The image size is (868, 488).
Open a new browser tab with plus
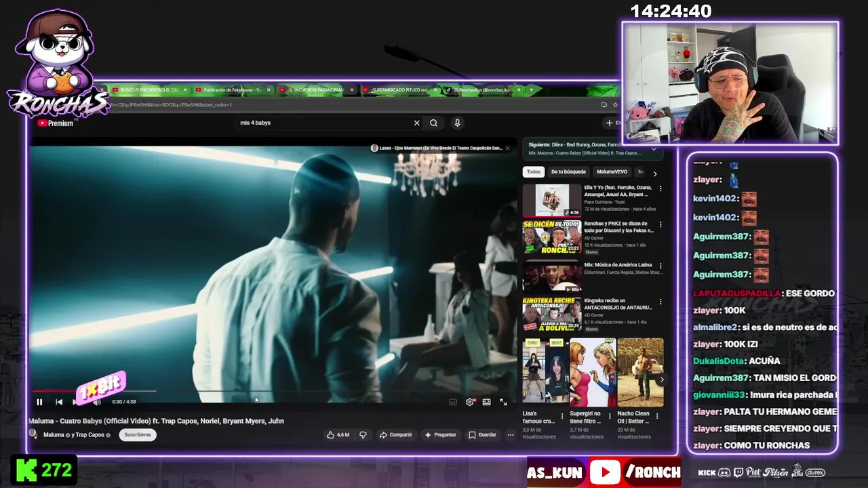click(531, 89)
